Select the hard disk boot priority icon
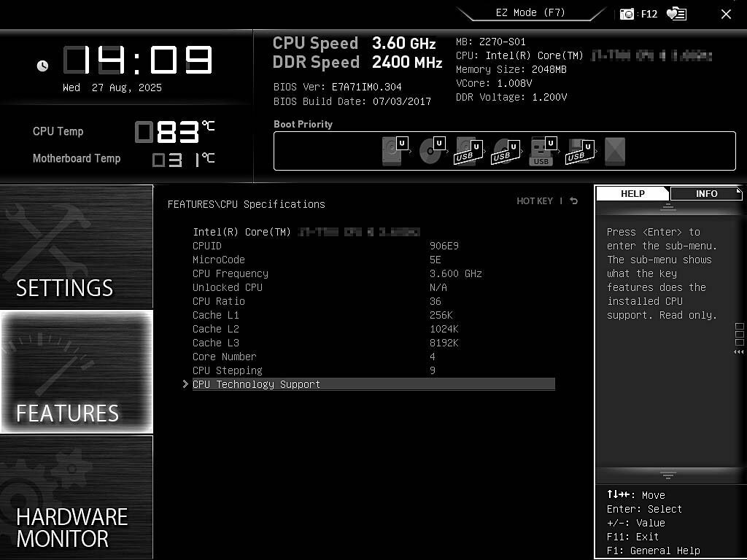This screenshot has height=560, width=747. (393, 151)
